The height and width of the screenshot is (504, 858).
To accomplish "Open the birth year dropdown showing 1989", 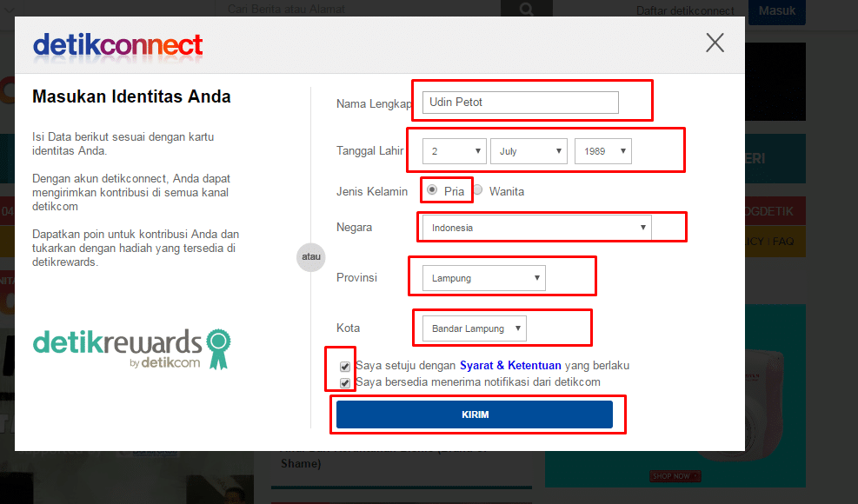I will (x=603, y=151).
